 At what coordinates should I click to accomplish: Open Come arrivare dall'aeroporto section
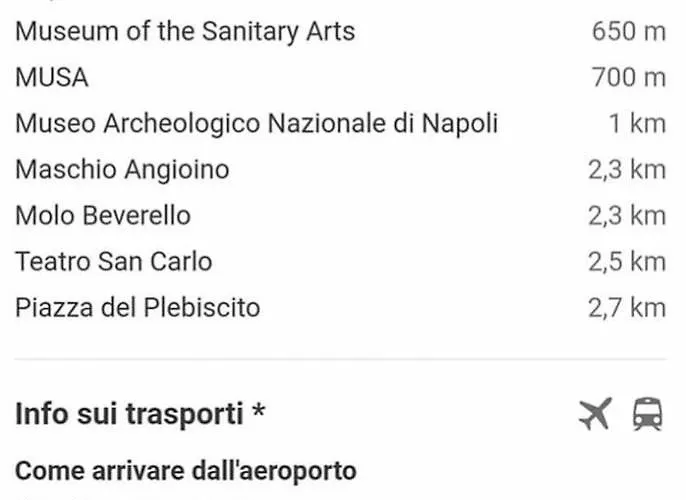[186, 470]
